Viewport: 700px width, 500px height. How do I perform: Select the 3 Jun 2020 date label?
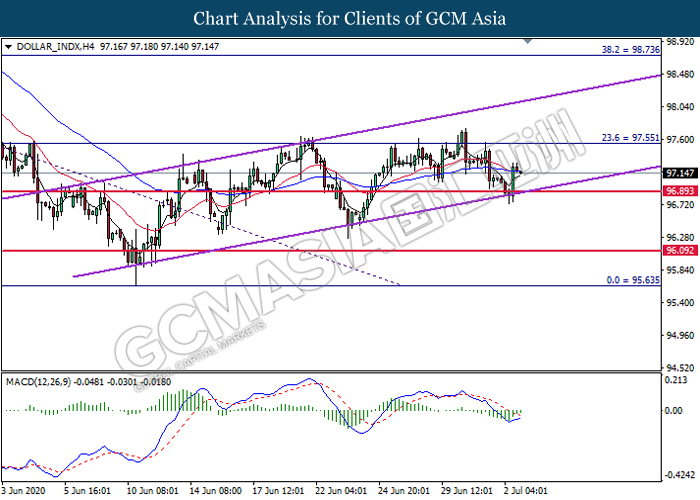tap(26, 491)
